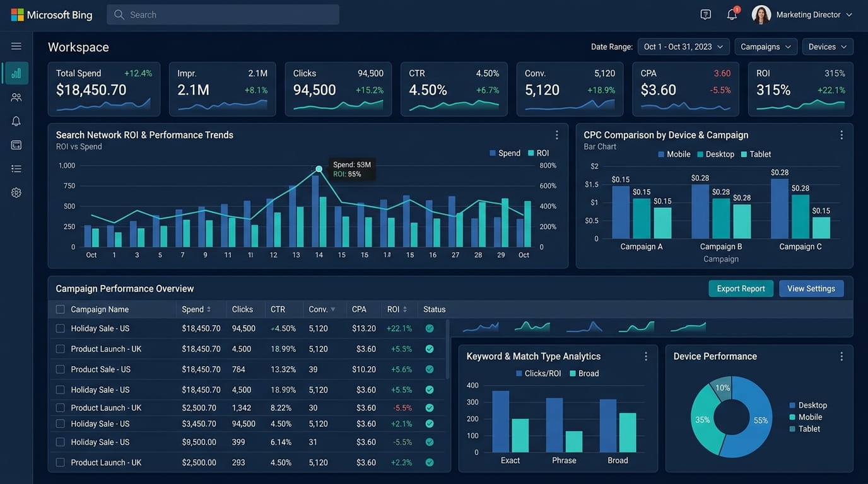
Task: Click the Marketing Director profile avatar
Action: click(761, 14)
